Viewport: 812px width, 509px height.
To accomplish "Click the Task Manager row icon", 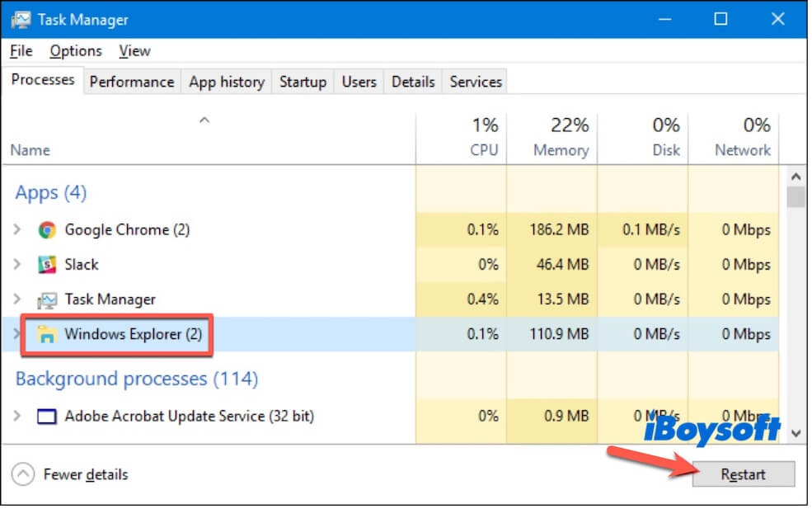I will 47,299.
